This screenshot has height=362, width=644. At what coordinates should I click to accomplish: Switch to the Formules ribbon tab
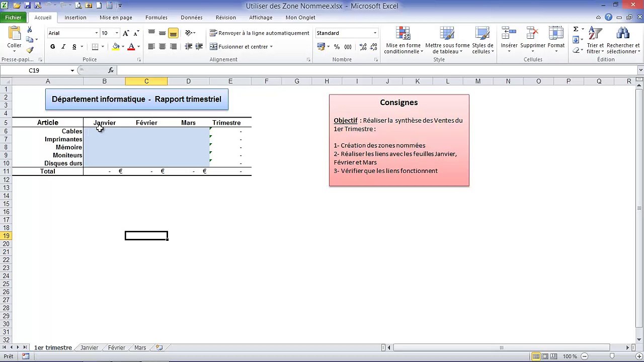click(156, 18)
